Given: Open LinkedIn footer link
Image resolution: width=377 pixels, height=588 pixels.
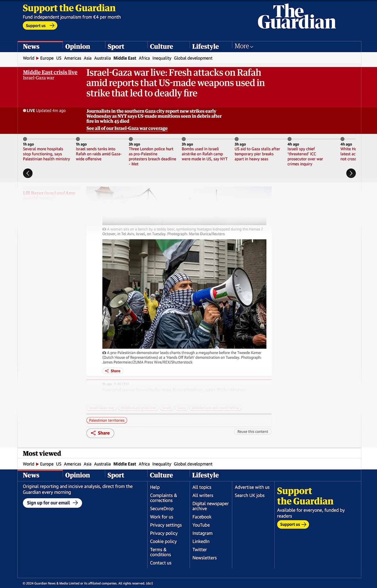Looking at the screenshot, I should [201, 541].
